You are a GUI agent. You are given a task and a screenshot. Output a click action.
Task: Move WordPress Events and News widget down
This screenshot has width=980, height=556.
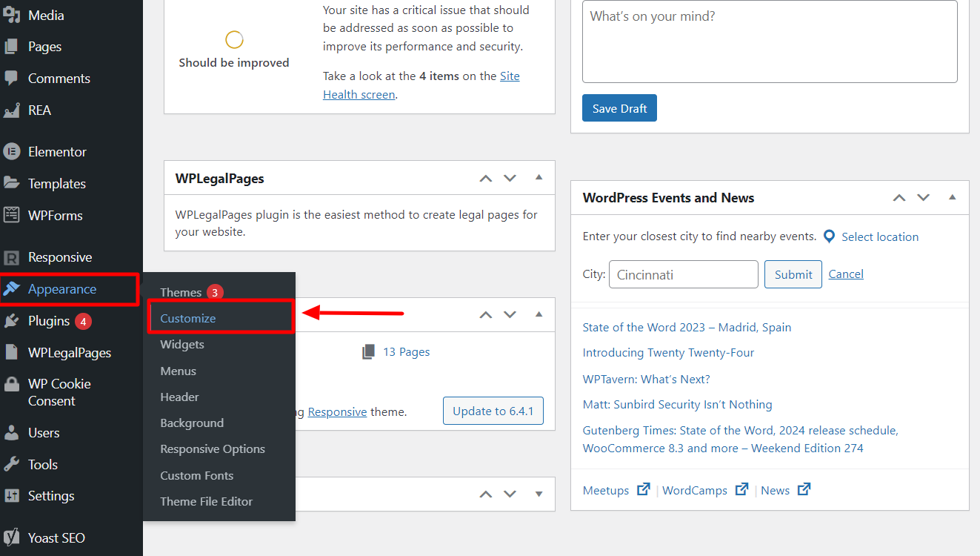pyautogui.click(x=923, y=197)
